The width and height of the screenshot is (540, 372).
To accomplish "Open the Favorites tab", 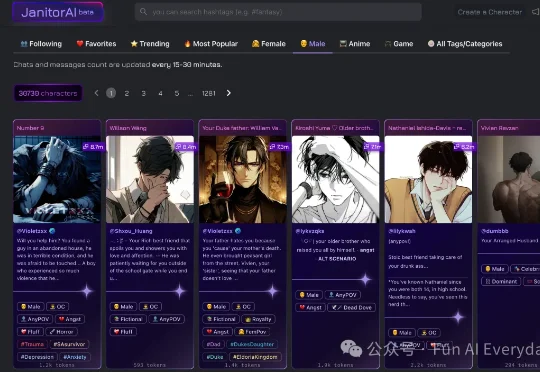I will (x=96, y=44).
